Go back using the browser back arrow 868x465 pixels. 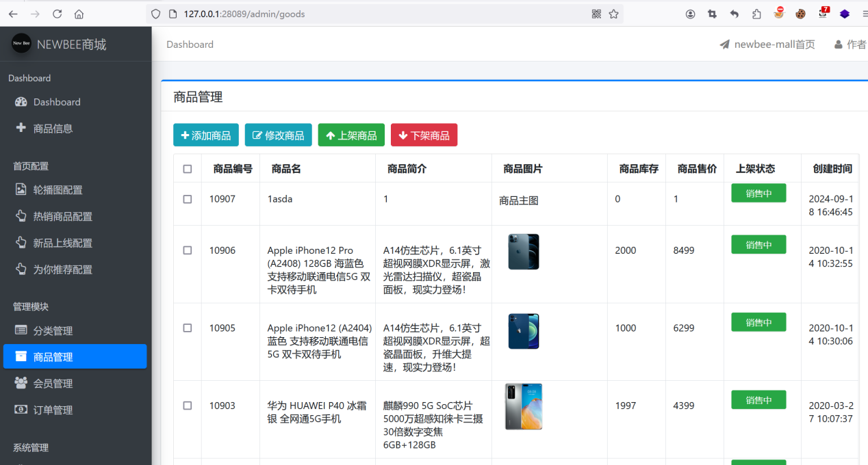[x=13, y=14]
